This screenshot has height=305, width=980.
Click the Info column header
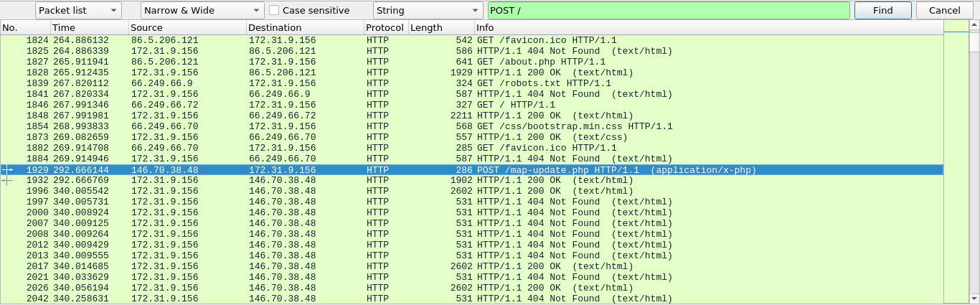pyautogui.click(x=707, y=28)
